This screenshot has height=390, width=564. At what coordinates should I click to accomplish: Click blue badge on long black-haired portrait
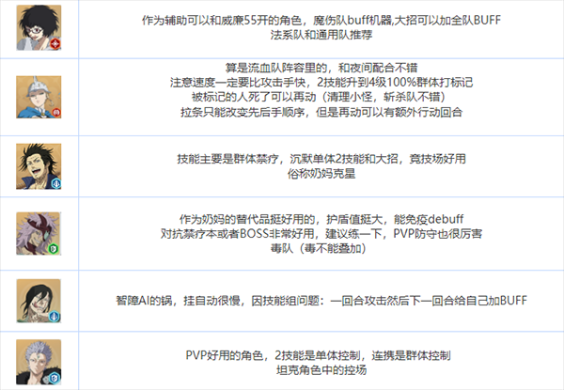54,317
